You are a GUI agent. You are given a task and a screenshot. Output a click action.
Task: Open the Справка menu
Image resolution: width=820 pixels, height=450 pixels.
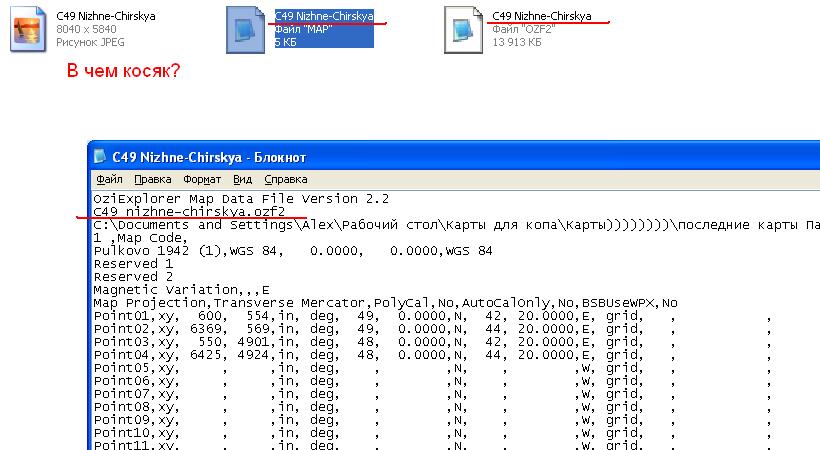click(285, 180)
